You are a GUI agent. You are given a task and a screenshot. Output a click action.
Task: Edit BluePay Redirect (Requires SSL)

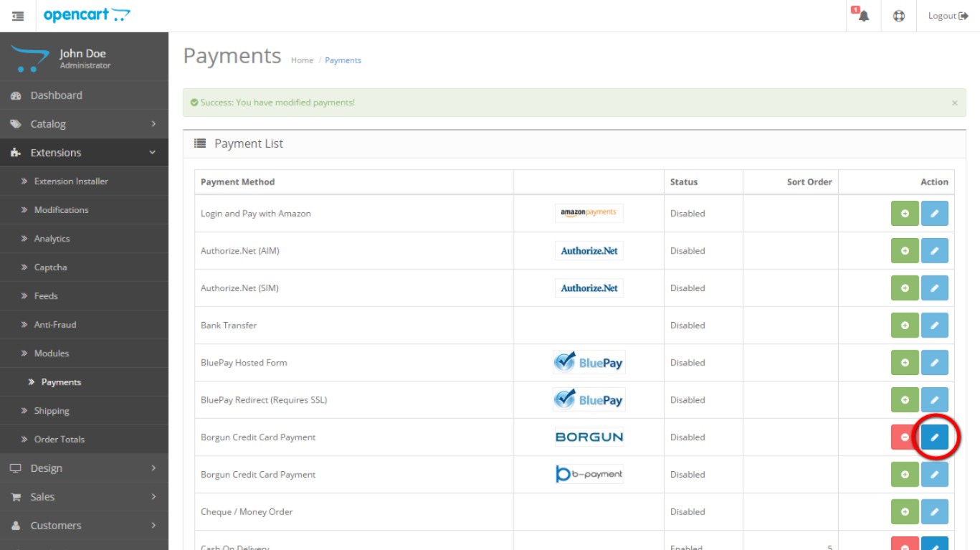coord(934,400)
